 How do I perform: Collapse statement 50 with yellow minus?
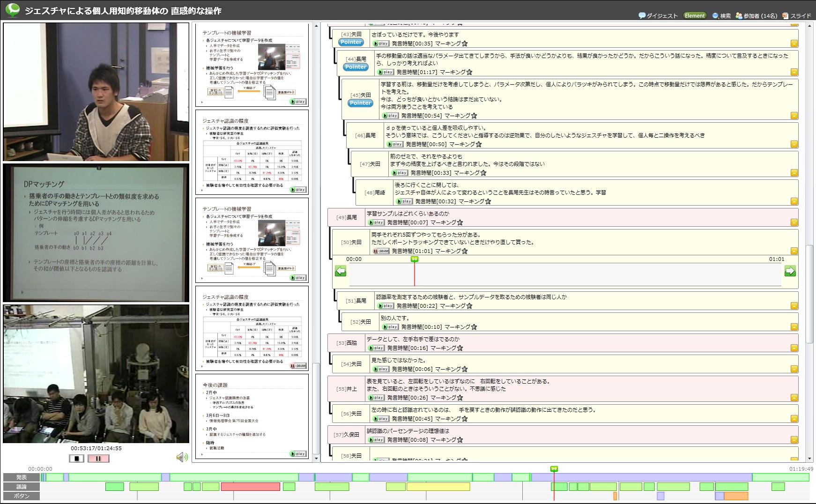pos(794,251)
